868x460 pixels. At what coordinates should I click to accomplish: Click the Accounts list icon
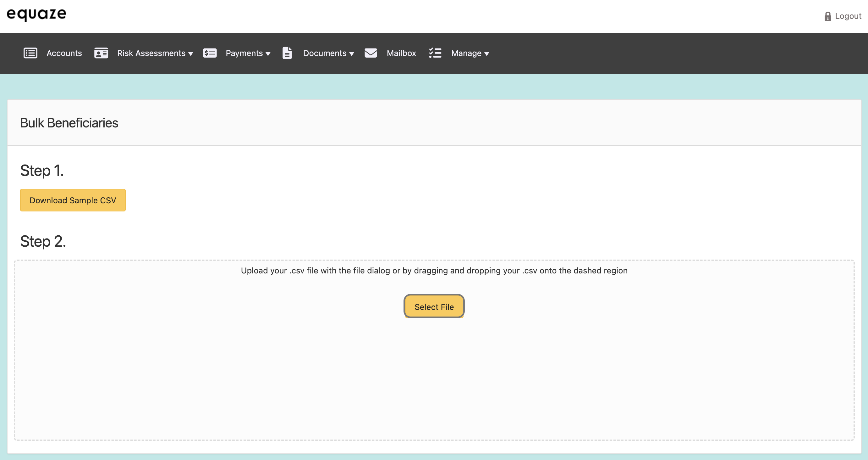tap(30, 53)
